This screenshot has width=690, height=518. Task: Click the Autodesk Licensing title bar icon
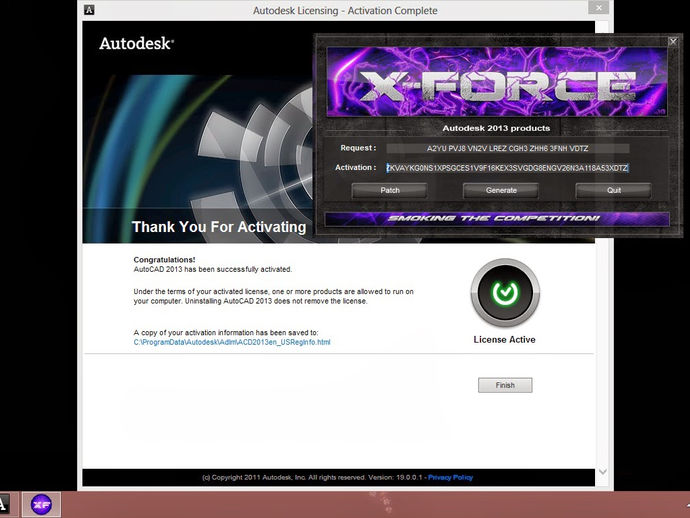(x=89, y=10)
